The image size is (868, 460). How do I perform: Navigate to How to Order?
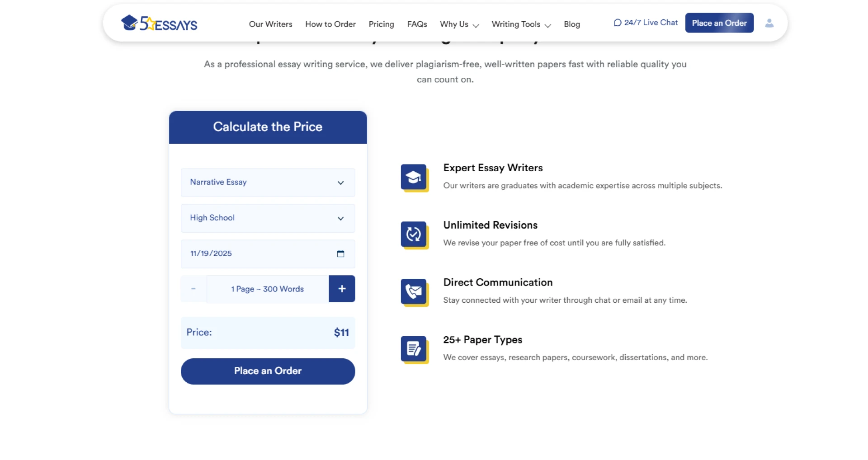click(330, 24)
